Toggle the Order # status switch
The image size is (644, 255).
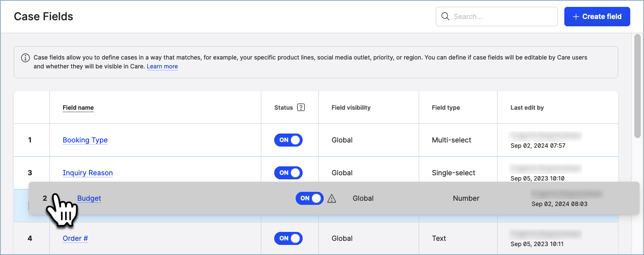pyautogui.click(x=288, y=238)
